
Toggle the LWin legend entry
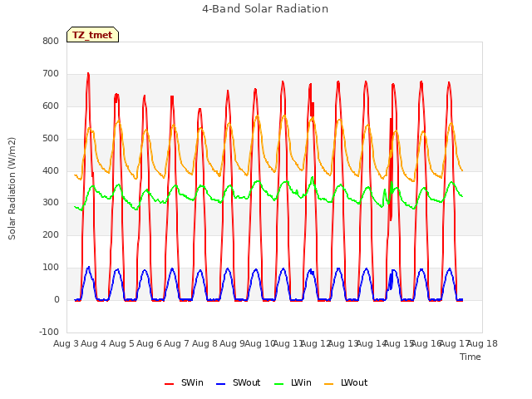tap(293, 382)
